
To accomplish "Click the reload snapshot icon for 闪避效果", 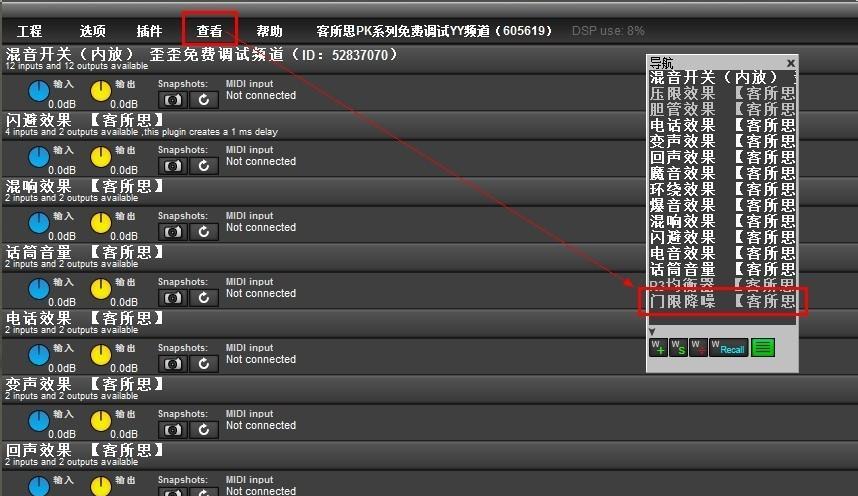I will click(204, 166).
